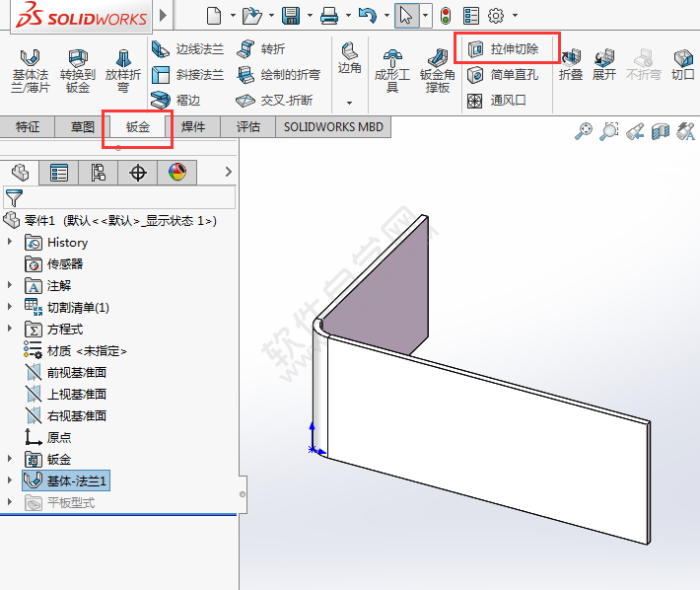This screenshot has height=590, width=700.
Task: Open the FeatureManager design tree tab
Action: pyautogui.click(x=20, y=173)
